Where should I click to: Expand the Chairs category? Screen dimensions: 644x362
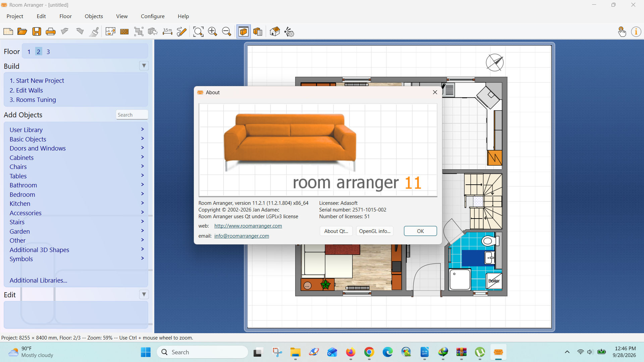click(x=77, y=167)
